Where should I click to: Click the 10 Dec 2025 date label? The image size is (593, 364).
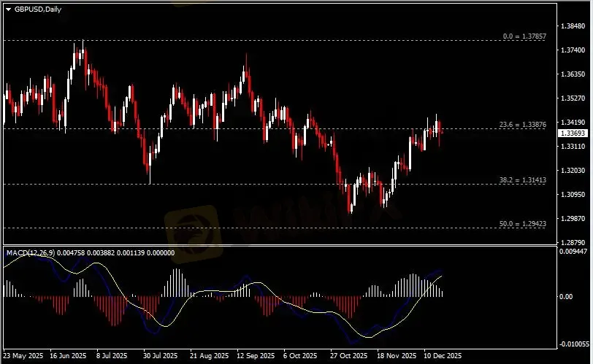pyautogui.click(x=443, y=356)
